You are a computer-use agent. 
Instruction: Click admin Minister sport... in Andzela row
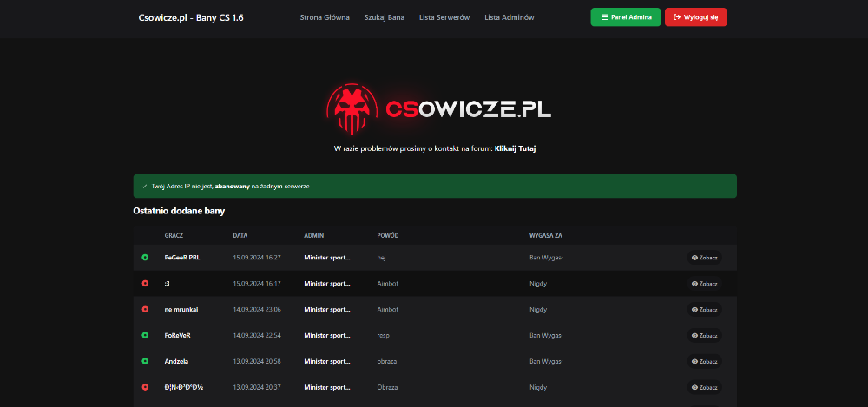pyautogui.click(x=327, y=362)
